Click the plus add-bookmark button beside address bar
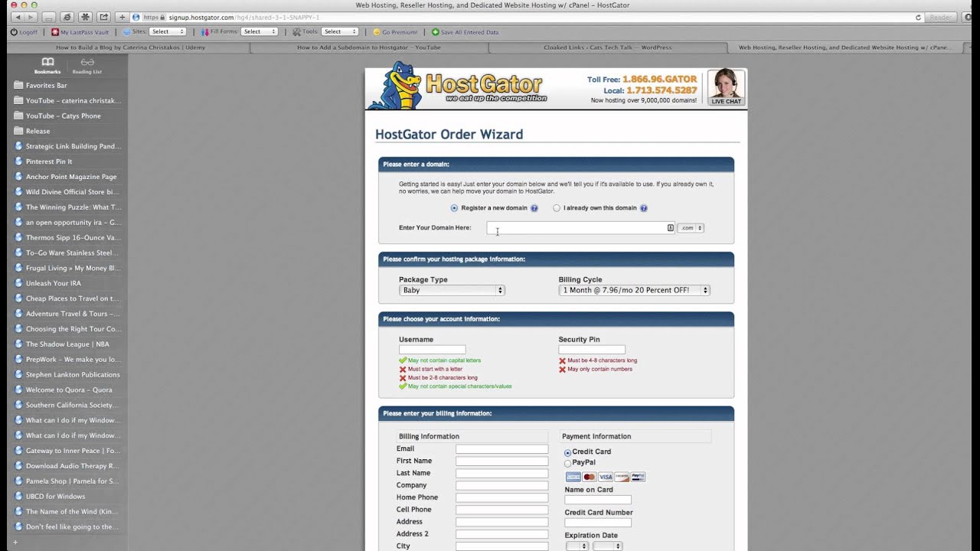This screenshot has width=980, height=551. 122,17
